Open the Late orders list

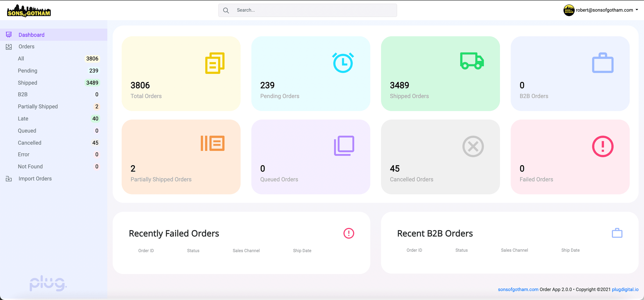[x=23, y=119]
